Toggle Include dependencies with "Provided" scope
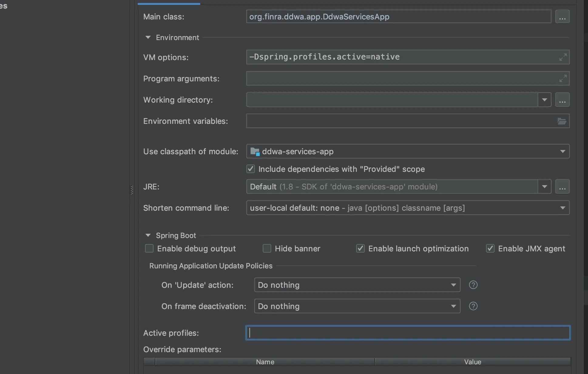588x374 pixels. [251, 169]
